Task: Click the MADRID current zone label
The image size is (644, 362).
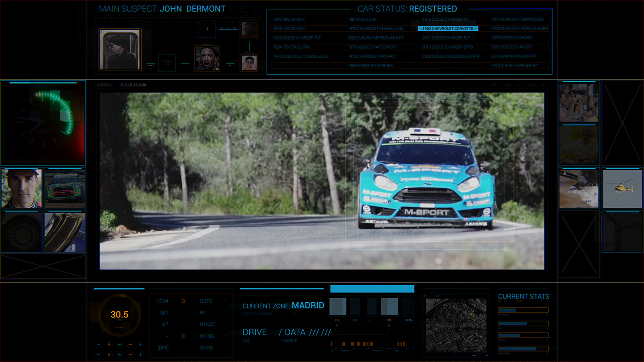Action: (x=308, y=305)
